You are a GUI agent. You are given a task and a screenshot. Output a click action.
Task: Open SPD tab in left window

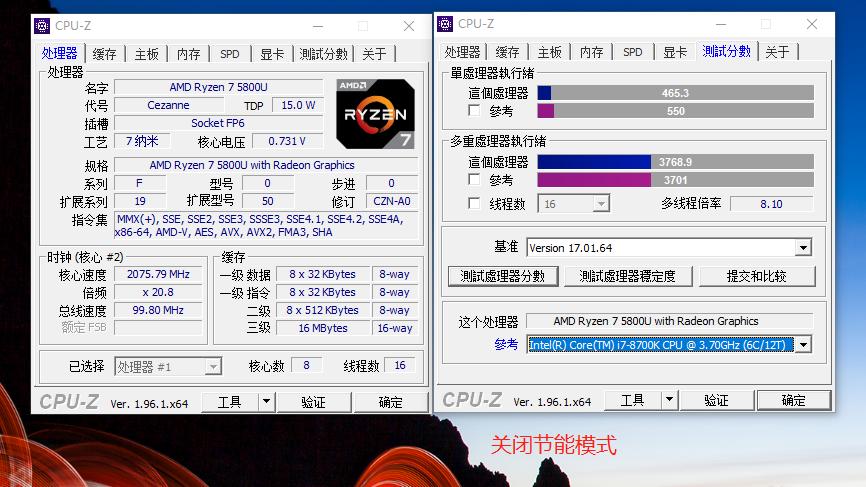(x=230, y=54)
